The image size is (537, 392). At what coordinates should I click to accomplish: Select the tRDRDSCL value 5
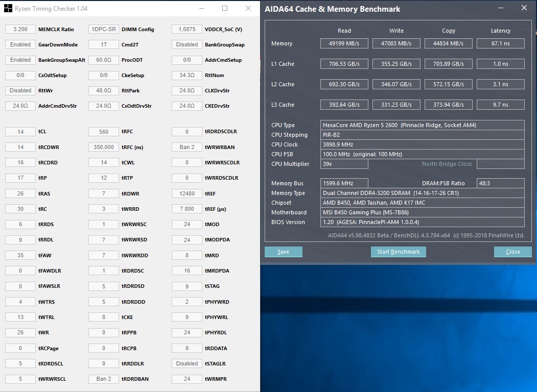click(x=20, y=363)
